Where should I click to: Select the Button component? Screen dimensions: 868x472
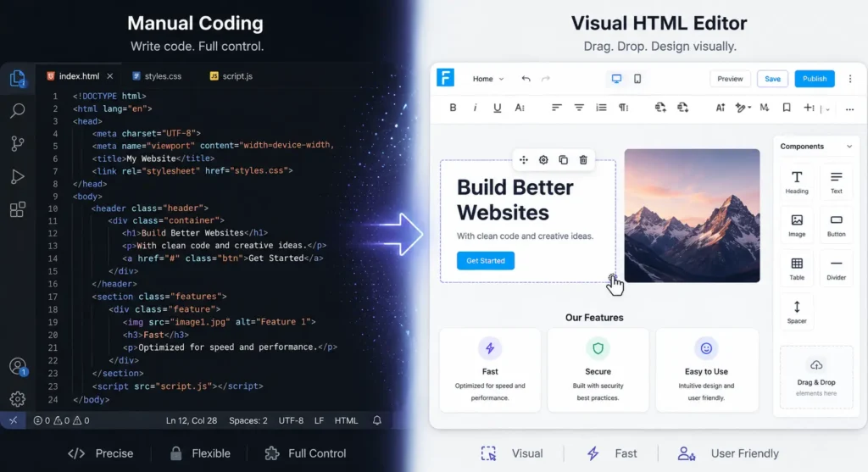pyautogui.click(x=836, y=225)
